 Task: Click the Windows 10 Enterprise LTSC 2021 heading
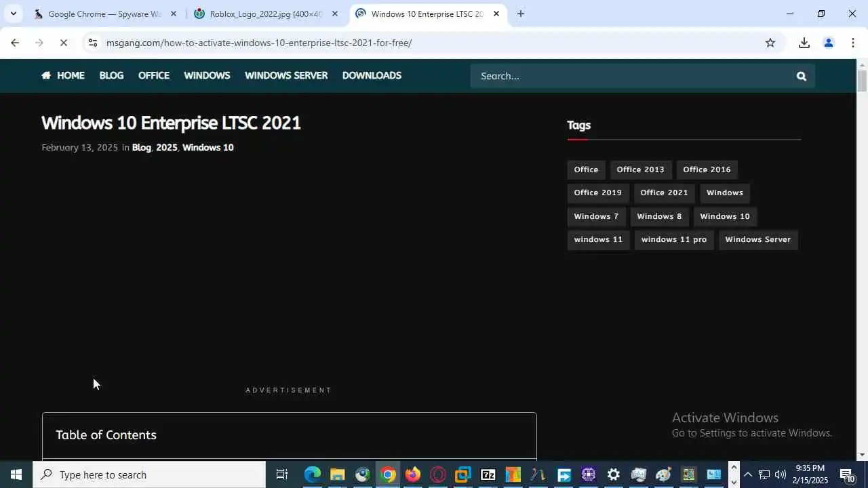pyautogui.click(x=171, y=123)
